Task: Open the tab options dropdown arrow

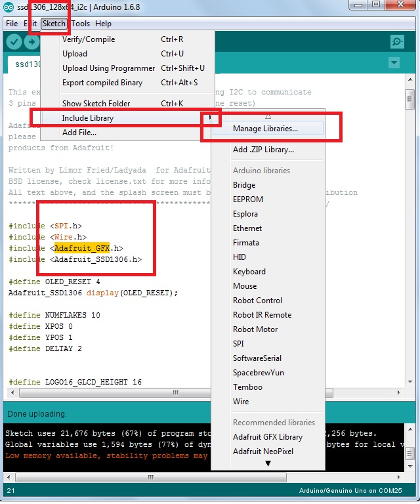Action: pyautogui.click(x=394, y=62)
